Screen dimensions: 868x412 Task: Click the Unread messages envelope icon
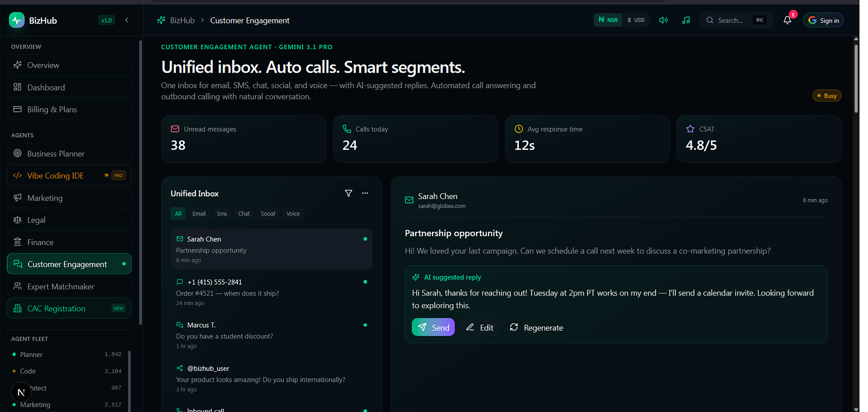175,129
